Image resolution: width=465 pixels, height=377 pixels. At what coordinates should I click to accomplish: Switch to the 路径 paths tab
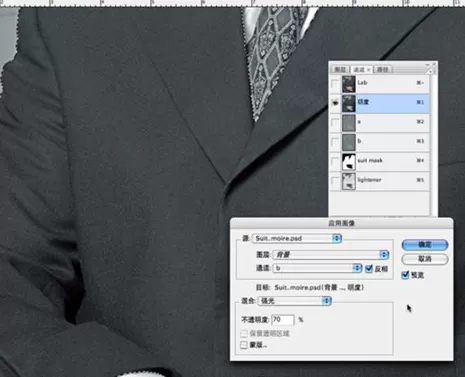point(383,69)
